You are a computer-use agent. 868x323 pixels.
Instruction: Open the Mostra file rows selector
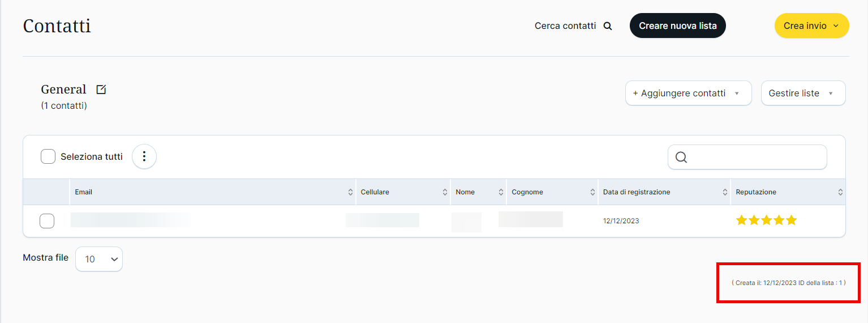99,259
